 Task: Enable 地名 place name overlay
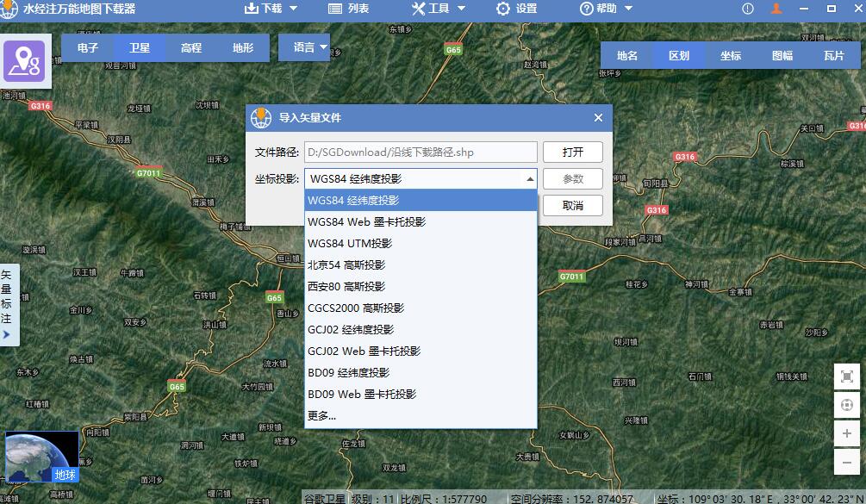627,54
